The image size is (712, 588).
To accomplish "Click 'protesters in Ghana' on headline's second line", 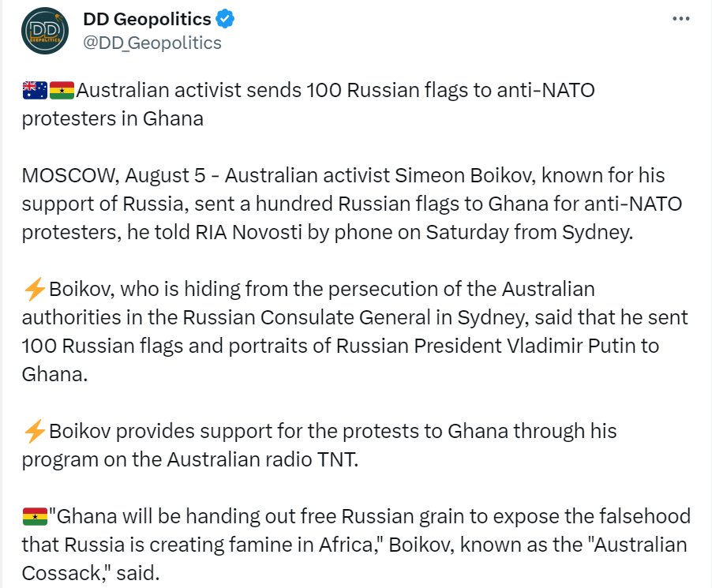I will tap(113, 119).
